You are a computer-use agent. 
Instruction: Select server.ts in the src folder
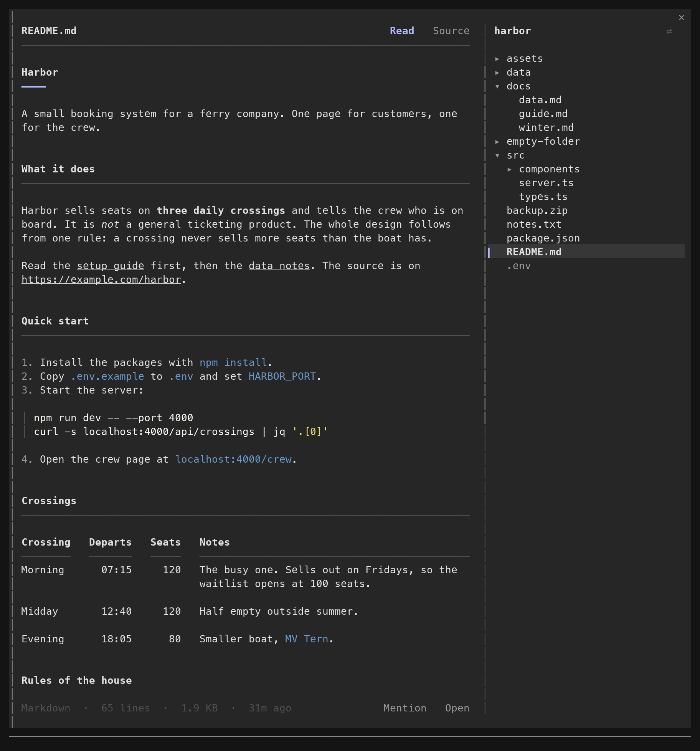coord(546,183)
